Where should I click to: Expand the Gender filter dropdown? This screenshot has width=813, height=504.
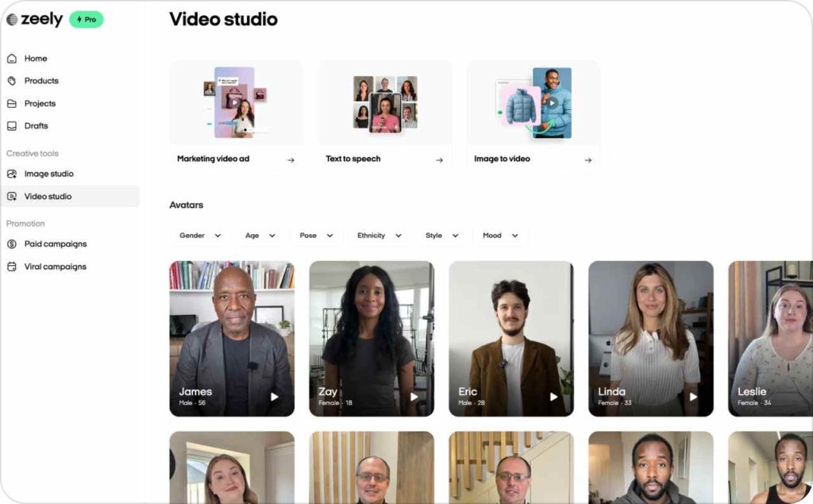point(200,236)
